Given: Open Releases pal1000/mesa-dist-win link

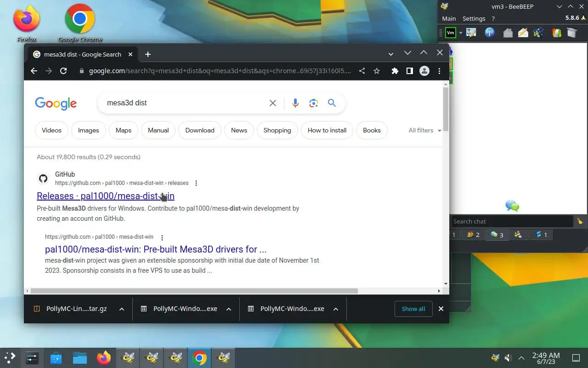Looking at the screenshot, I should pos(106,196).
